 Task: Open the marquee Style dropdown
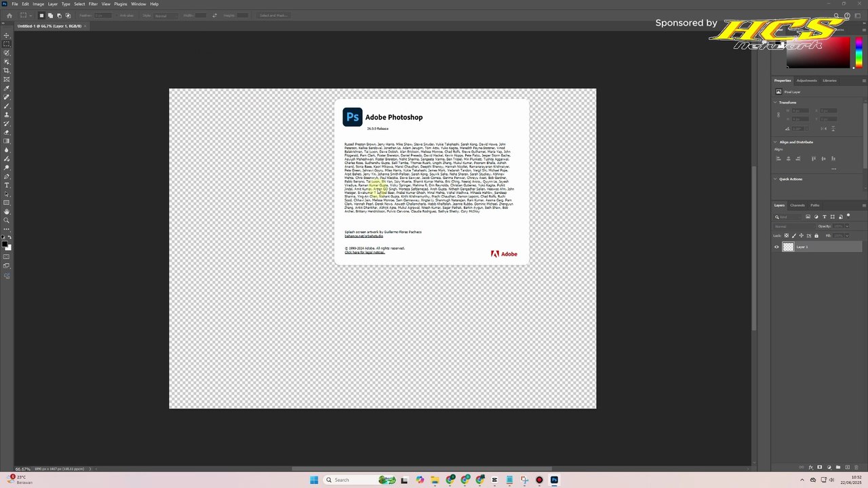[166, 16]
